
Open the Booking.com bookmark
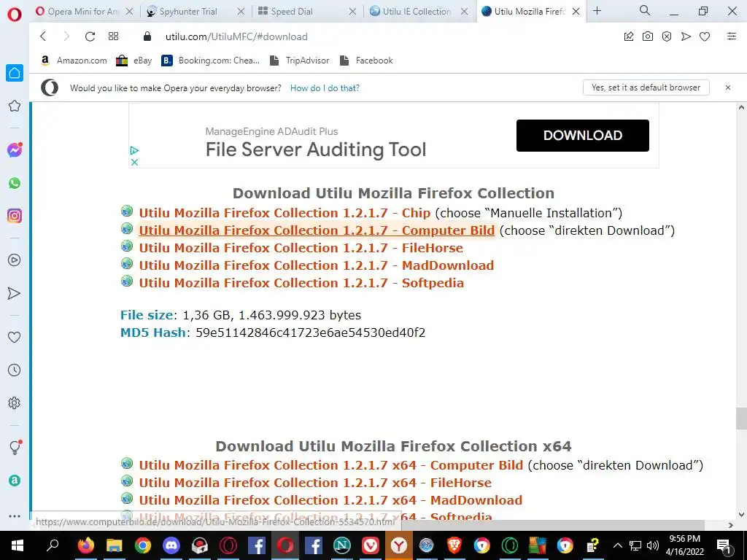tap(211, 61)
